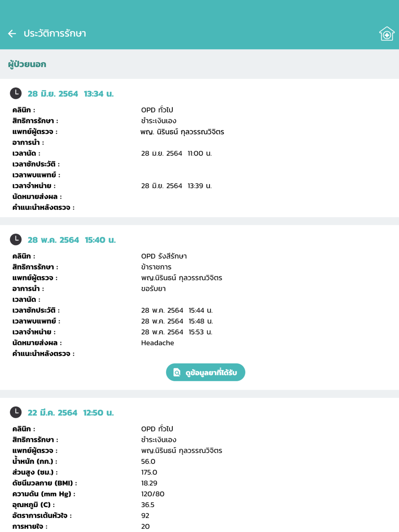Select the 28 มิ.ย. 2564 13:34 visit header
The width and height of the screenshot is (399, 532).
tap(71, 94)
